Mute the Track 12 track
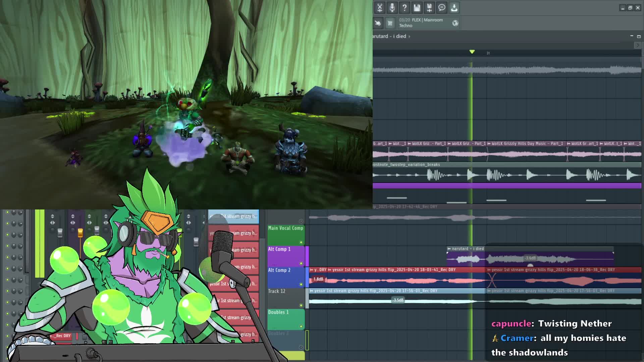This screenshot has width=644, height=362. click(x=301, y=305)
